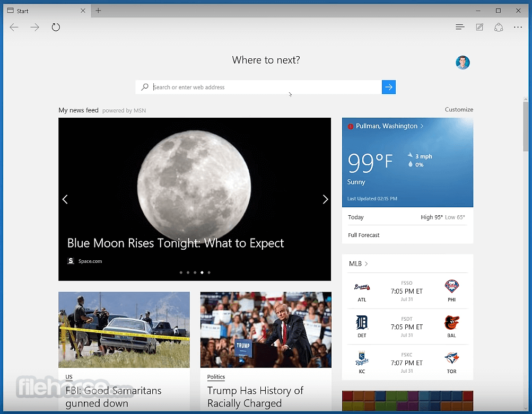Submit the search with the blue arrow button
This screenshot has height=414, width=532.
point(388,87)
